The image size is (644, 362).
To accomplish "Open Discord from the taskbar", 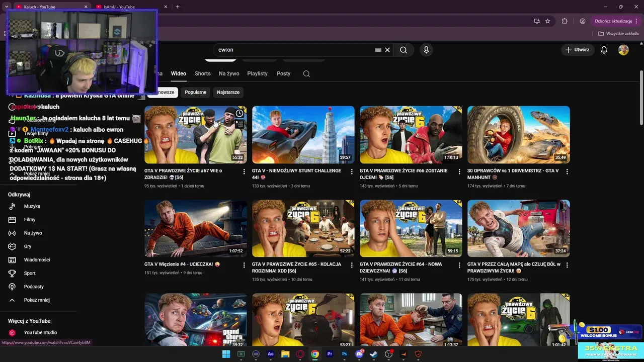I will (x=359, y=354).
